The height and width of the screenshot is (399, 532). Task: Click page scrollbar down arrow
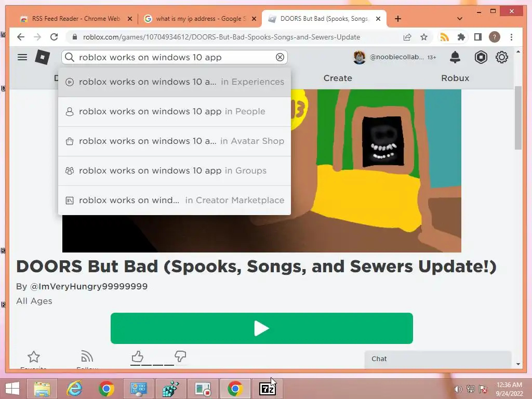[x=518, y=364]
